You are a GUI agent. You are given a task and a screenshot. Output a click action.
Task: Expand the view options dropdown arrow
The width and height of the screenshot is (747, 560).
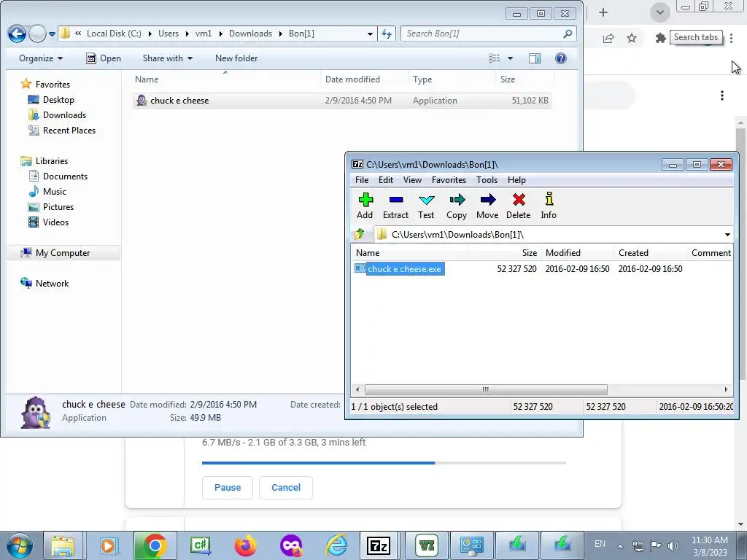[x=510, y=58]
